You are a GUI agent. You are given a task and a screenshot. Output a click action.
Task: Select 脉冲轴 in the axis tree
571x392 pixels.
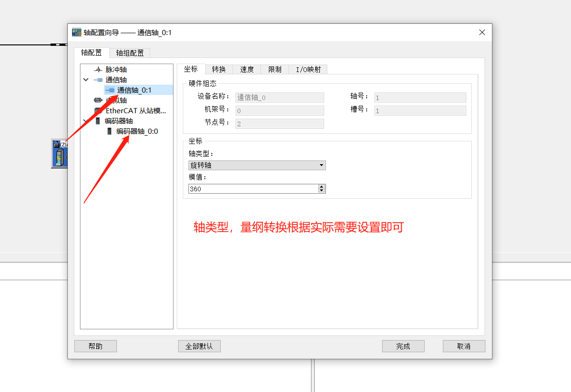116,70
